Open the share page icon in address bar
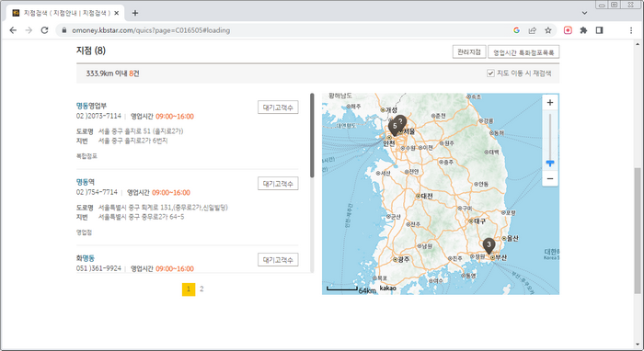 (x=533, y=30)
